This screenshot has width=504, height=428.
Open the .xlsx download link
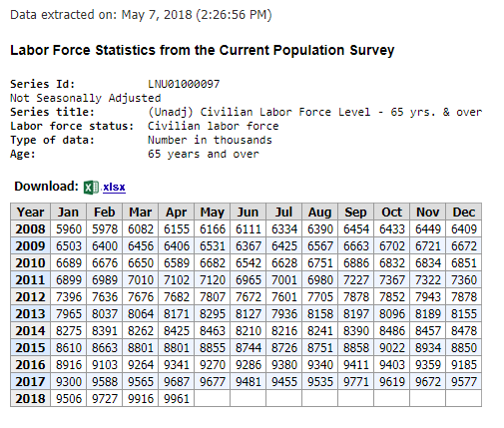point(114,188)
